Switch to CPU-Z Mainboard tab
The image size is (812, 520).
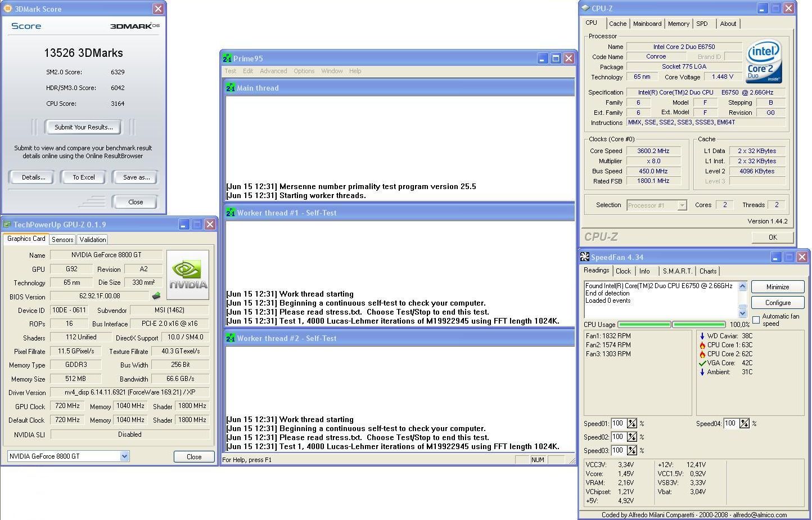(x=647, y=24)
